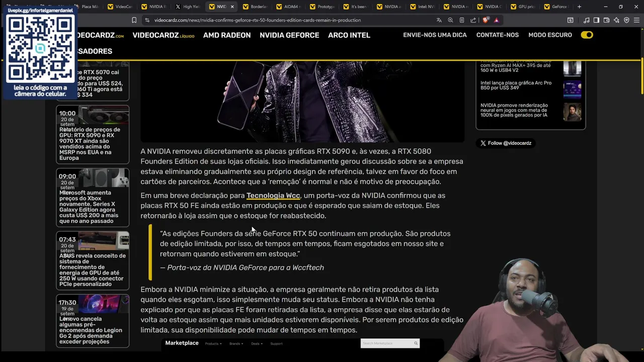The width and height of the screenshot is (644, 362).
Task: Switch to the AIDA64 tab
Action: click(x=289, y=7)
